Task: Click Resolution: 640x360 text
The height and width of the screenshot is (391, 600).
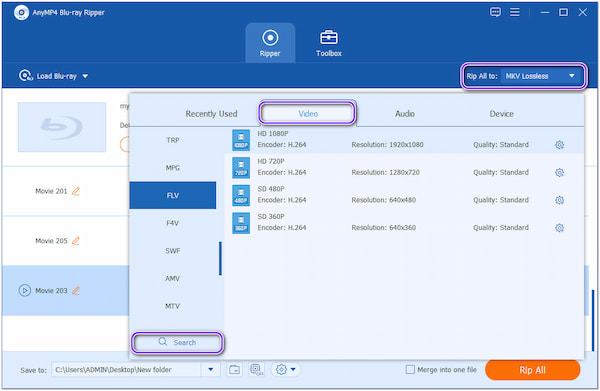Action: (383, 227)
